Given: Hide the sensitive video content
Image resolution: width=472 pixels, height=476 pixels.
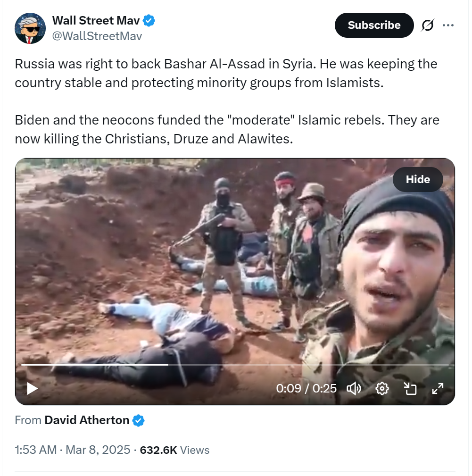Looking at the screenshot, I should pyautogui.click(x=418, y=179).
